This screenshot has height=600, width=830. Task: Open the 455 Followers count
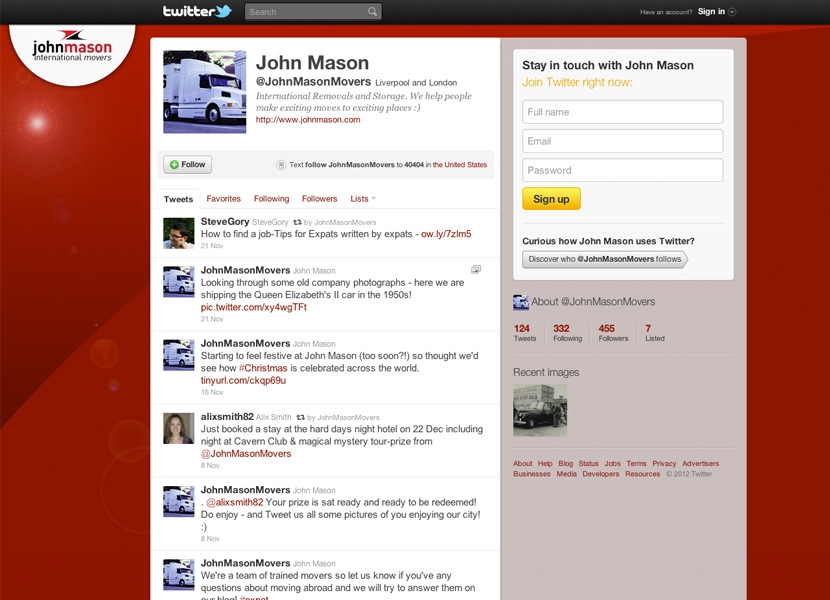click(613, 333)
